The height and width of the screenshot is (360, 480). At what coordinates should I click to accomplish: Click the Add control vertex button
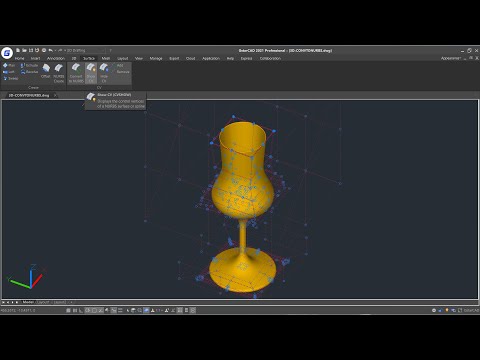(118, 65)
